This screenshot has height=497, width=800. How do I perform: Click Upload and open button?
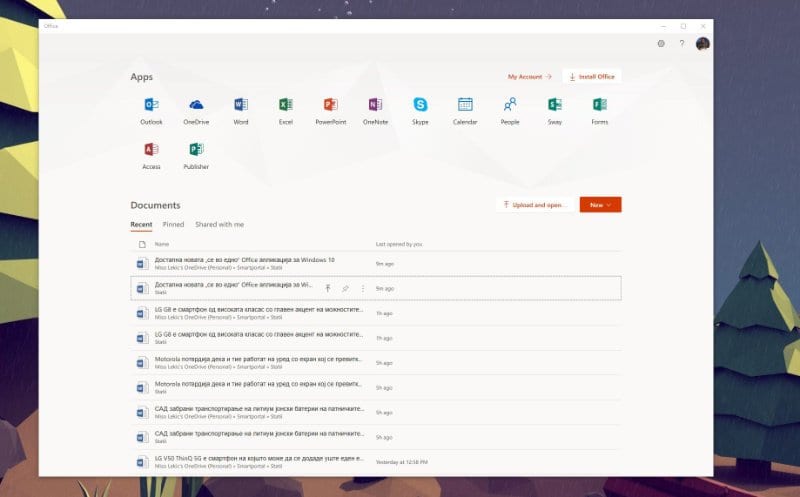[x=534, y=205]
